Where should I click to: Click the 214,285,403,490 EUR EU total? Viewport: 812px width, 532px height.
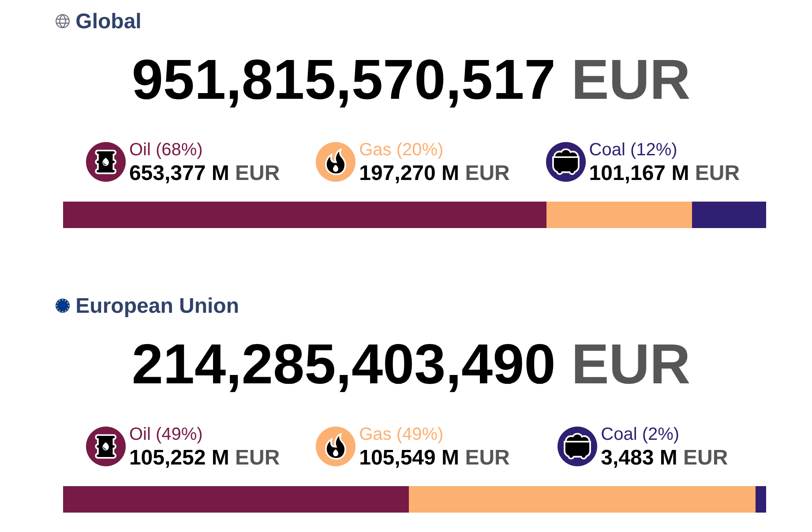pos(410,365)
